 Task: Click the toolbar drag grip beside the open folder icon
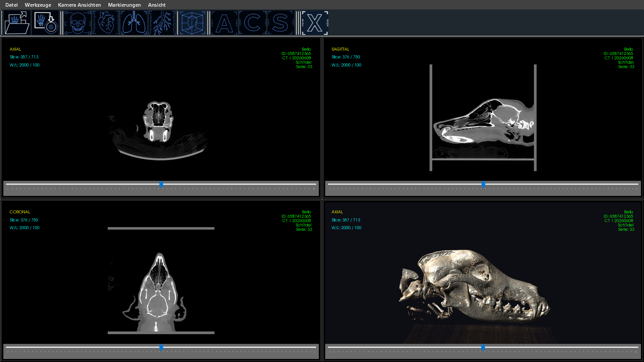point(2,23)
